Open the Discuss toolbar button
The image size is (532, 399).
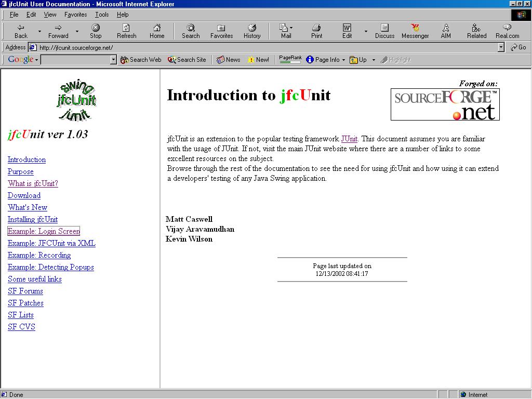coord(384,31)
